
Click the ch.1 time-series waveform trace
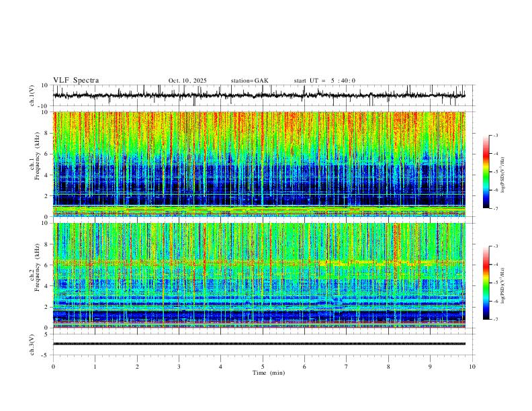click(x=259, y=95)
